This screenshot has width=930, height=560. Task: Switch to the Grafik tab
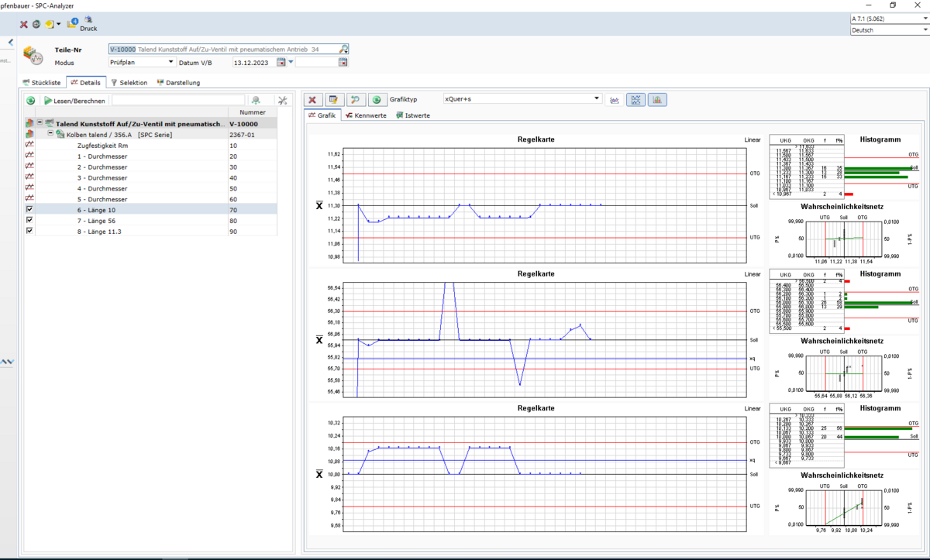pyautogui.click(x=322, y=115)
